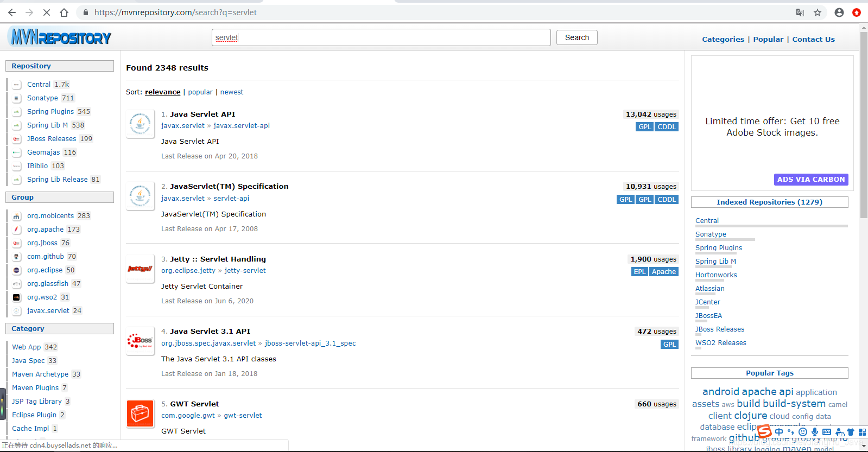The width and height of the screenshot is (868, 452).
Task: Open gwt-servlet artifact link
Action: pos(243,416)
